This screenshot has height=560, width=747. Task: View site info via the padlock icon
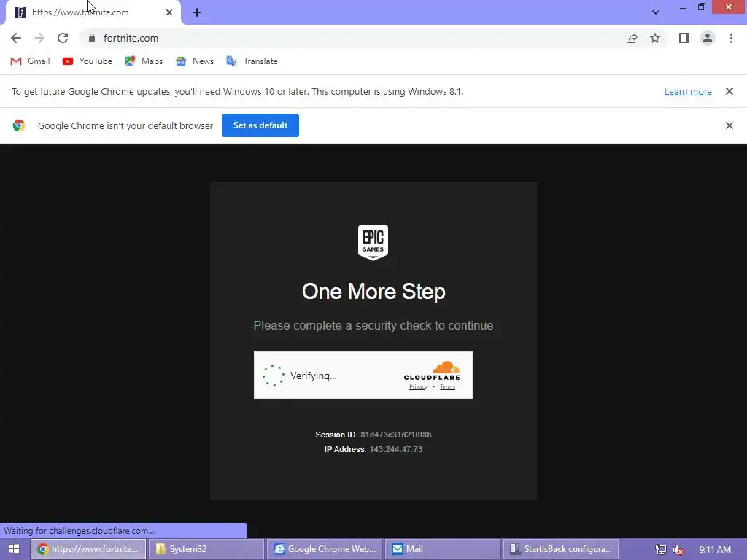(92, 38)
